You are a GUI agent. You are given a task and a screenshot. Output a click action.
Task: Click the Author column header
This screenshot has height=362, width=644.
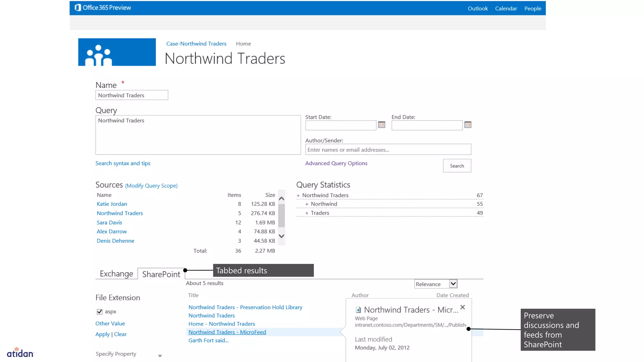coord(360,295)
